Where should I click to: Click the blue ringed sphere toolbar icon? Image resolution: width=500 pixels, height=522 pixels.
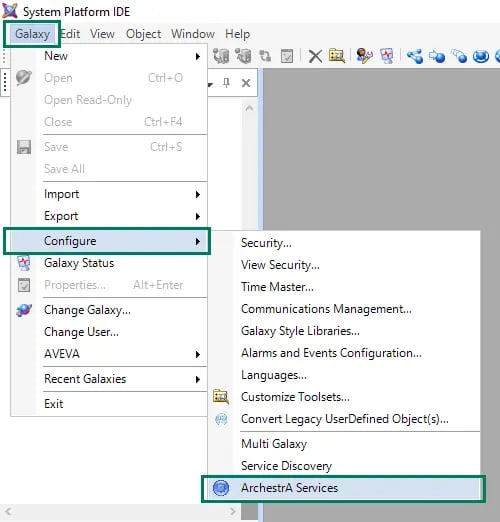coord(481,56)
